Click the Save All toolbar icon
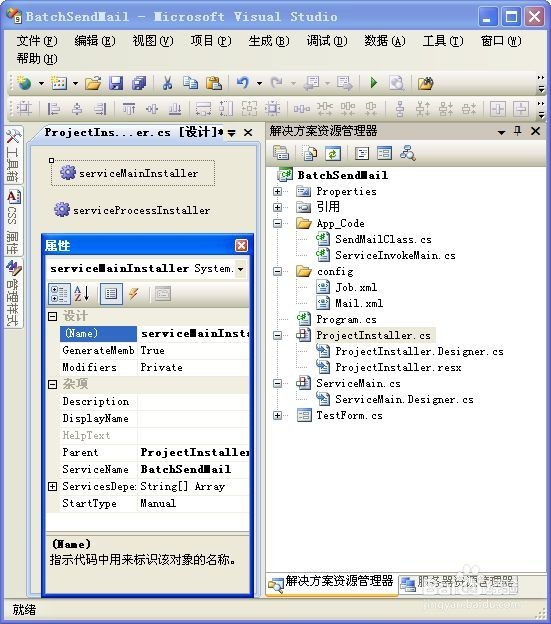Screen dimensions: 551x624 139,83
